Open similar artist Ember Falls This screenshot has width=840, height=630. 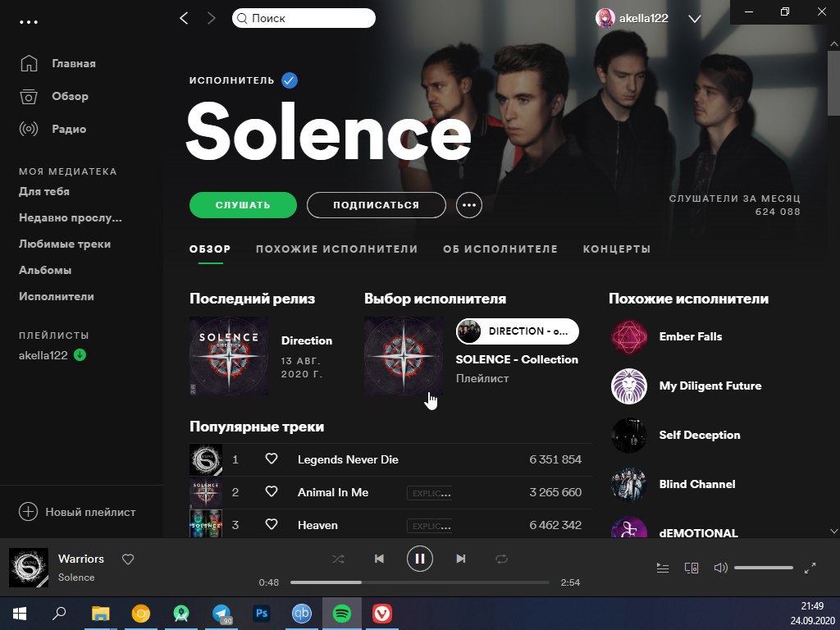[x=691, y=336]
